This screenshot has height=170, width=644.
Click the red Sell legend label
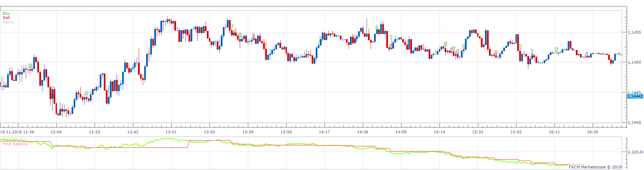tap(6, 18)
